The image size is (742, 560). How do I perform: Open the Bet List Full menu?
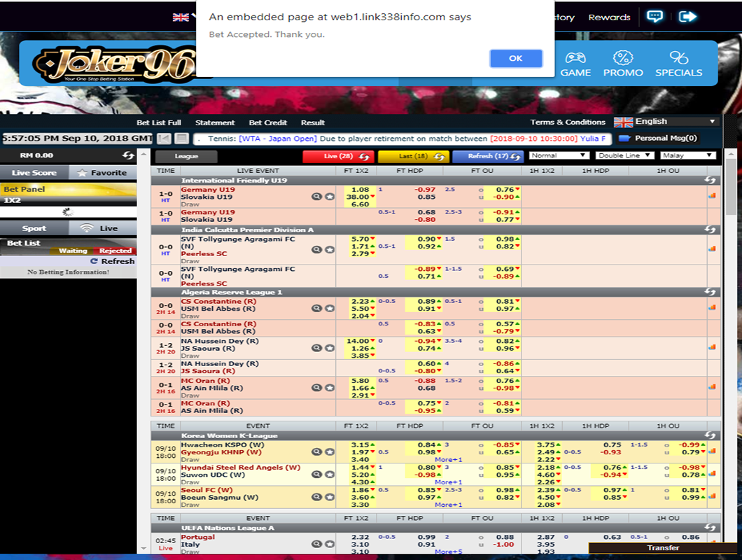pyautogui.click(x=159, y=122)
